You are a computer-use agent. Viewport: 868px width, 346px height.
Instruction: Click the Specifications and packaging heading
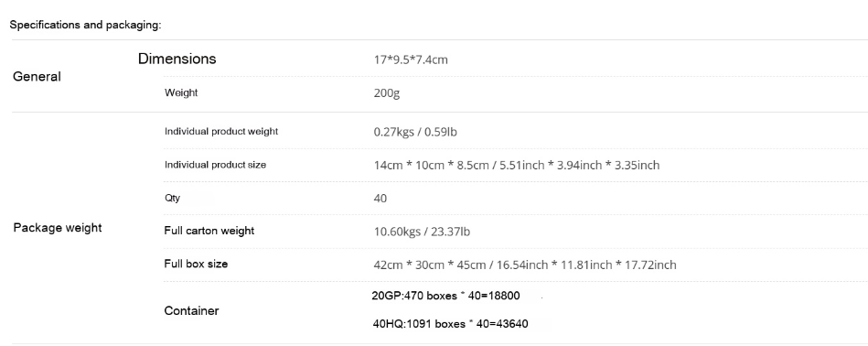[85, 25]
